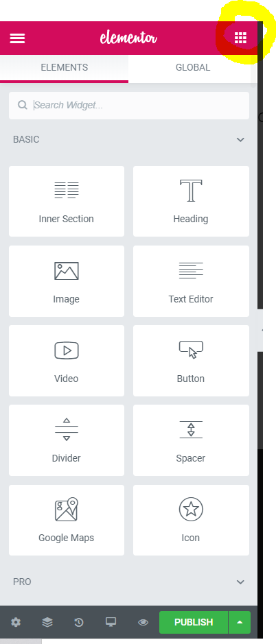Open save options arrow beside Publish

tap(240, 622)
